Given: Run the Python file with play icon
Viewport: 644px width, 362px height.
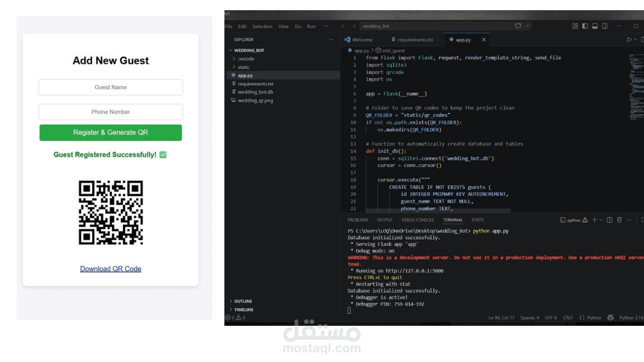Looking at the screenshot, I should click(x=629, y=40).
